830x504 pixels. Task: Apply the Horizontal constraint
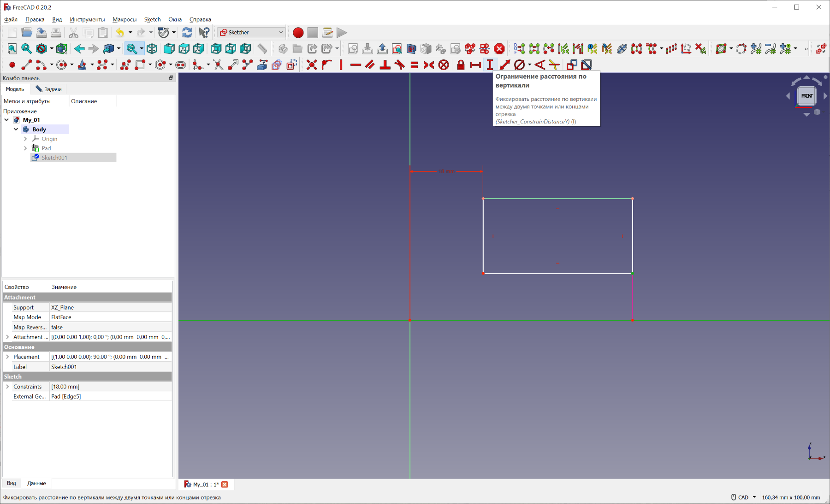tap(356, 65)
